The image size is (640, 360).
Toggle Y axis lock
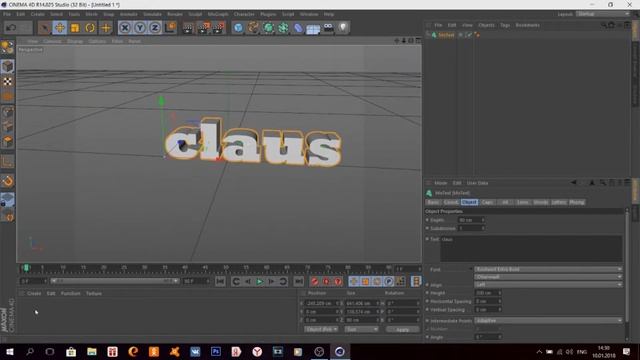click(140, 28)
